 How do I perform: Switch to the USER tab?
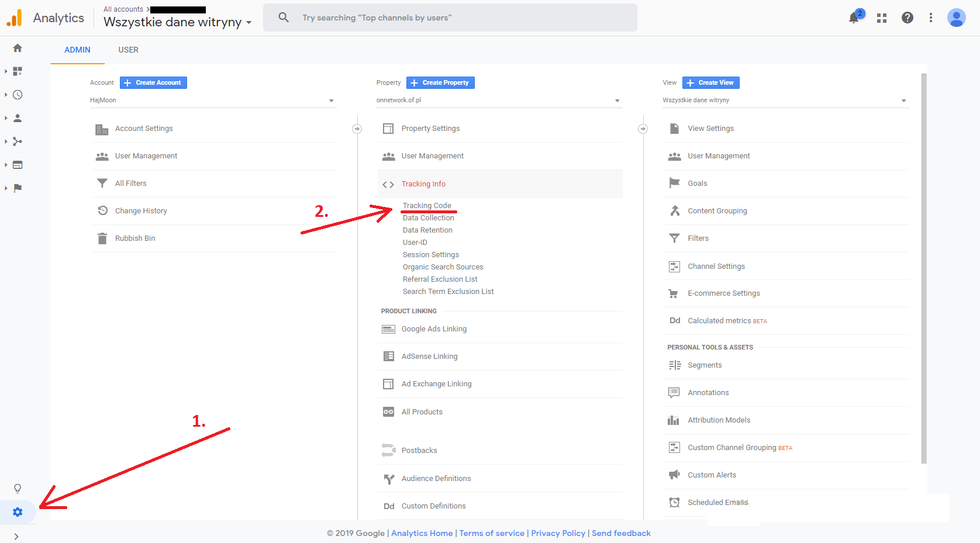[x=128, y=50]
